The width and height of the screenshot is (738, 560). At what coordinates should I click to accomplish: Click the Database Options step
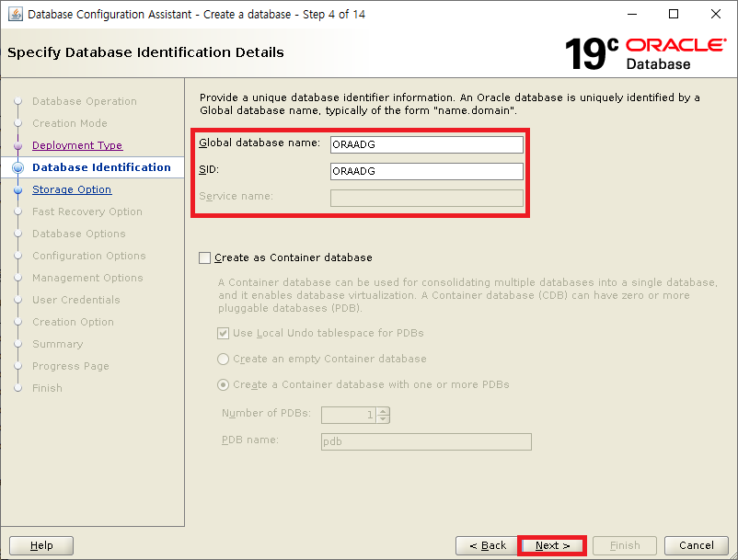78,234
